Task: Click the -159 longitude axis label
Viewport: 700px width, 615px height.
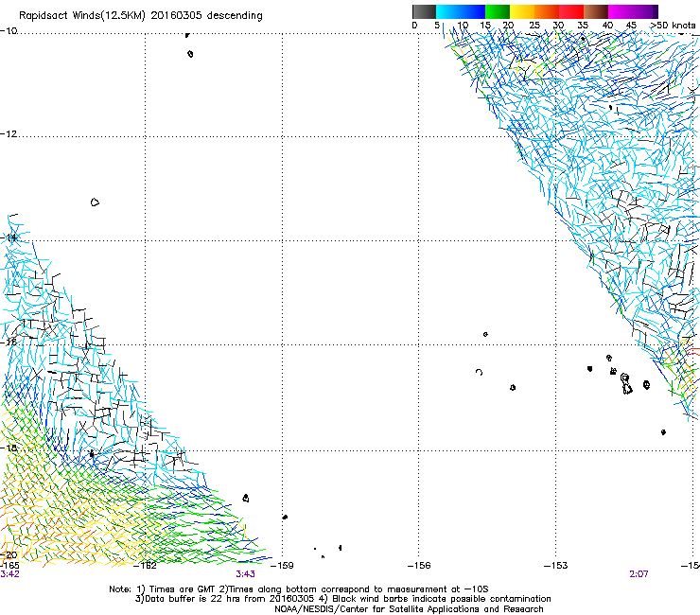Action: [283, 566]
